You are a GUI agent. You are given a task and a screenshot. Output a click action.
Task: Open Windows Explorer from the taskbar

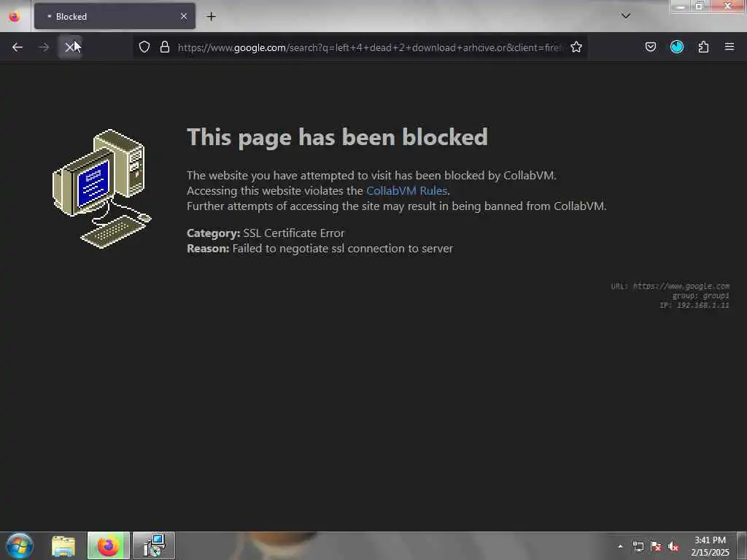tap(63, 546)
